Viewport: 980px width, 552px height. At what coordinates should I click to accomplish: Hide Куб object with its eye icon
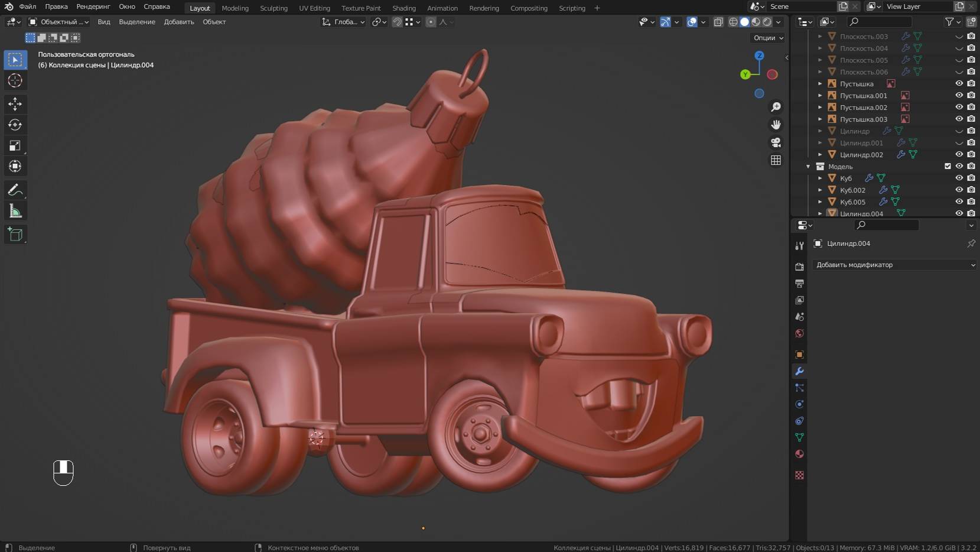tap(959, 178)
